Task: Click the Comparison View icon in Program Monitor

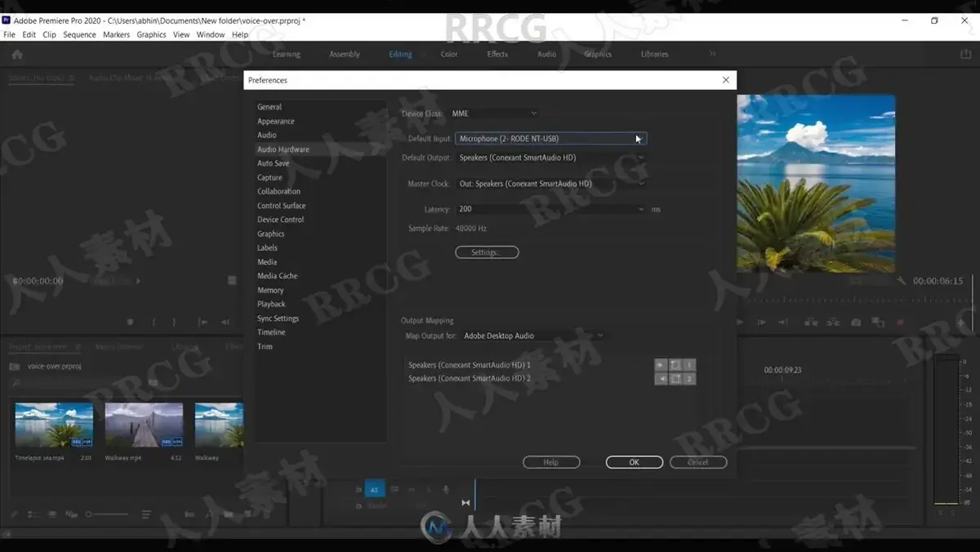Action: 878,323
